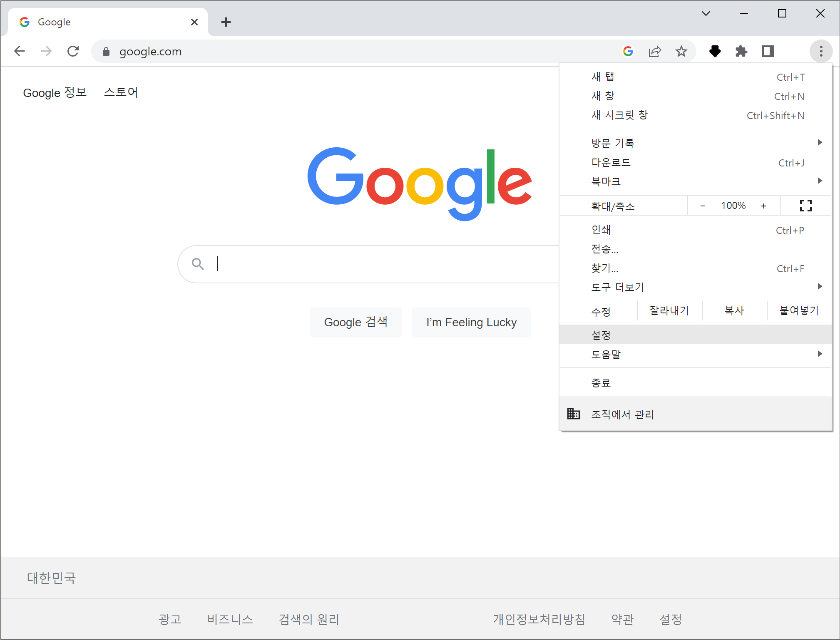Screen dimensions: 840x640
Task: Decrease zoom with the minus button
Action: pyautogui.click(x=703, y=206)
